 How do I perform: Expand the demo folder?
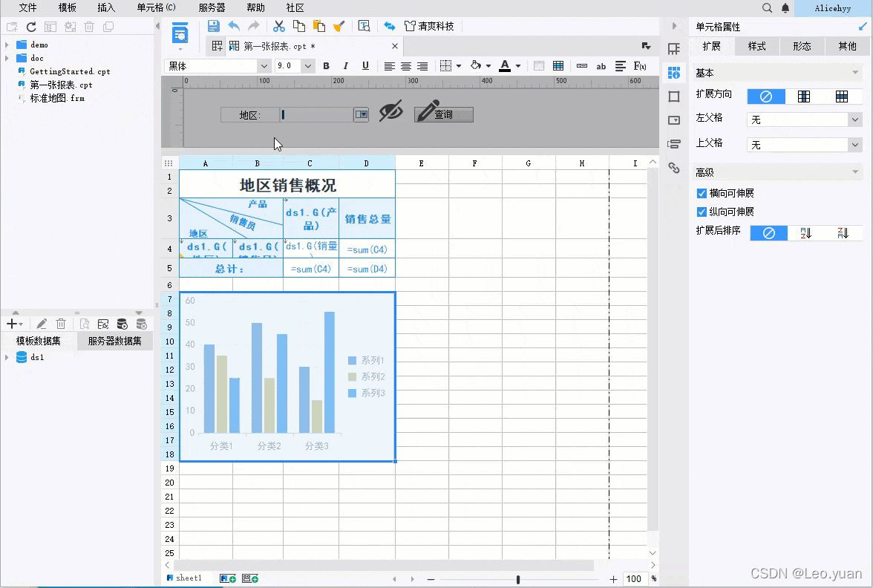(x=7, y=45)
